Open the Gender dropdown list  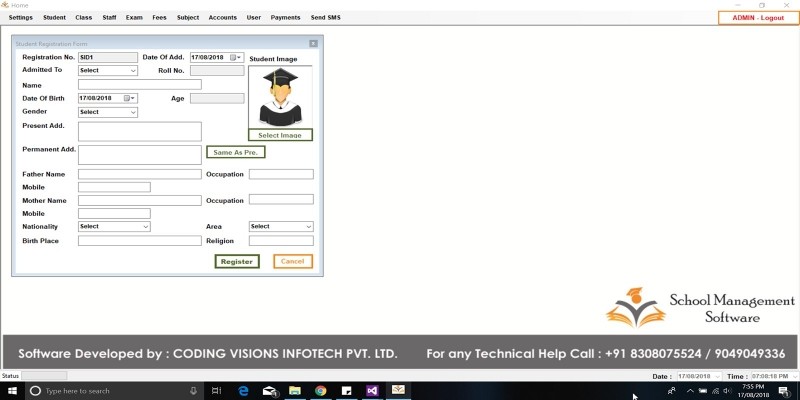pos(133,112)
